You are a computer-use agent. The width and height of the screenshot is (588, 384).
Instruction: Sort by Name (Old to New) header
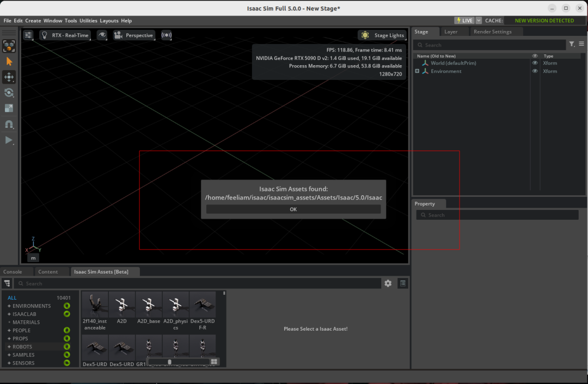(436, 56)
